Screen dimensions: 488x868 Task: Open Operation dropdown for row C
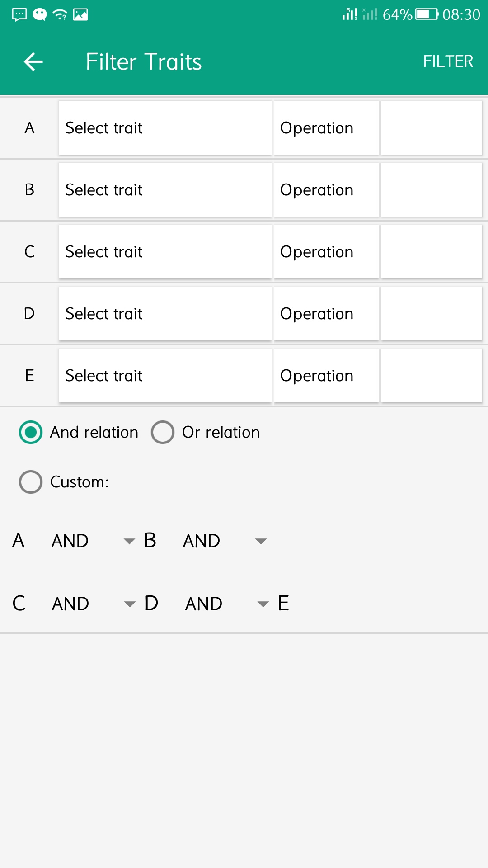(x=326, y=252)
